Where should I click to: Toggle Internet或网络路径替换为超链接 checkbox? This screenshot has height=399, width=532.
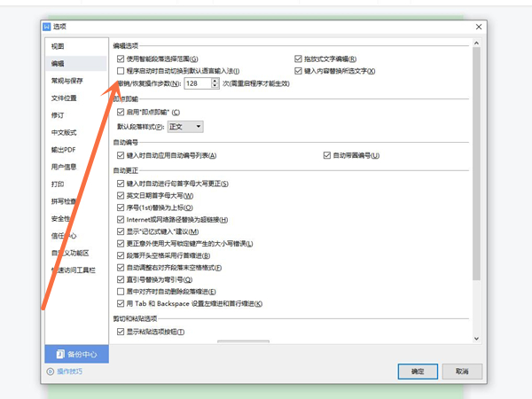point(121,219)
